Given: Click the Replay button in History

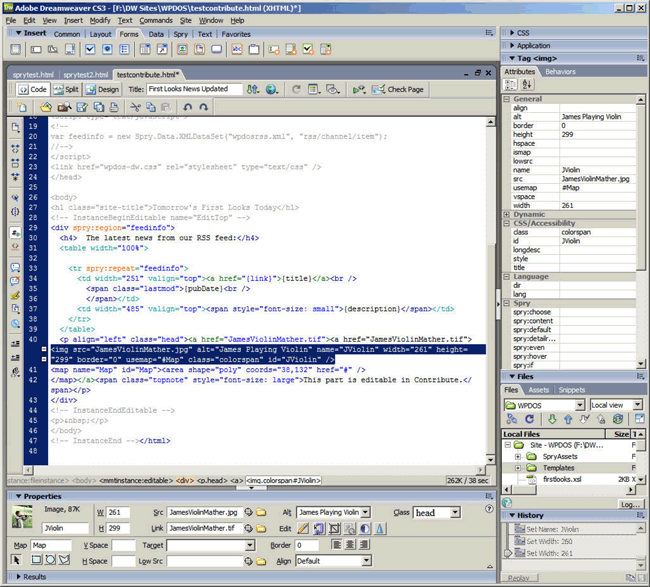Looking at the screenshot, I should 519,577.
